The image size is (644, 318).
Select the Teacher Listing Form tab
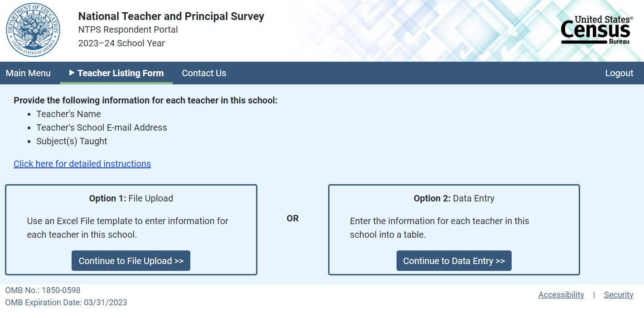coord(121,73)
